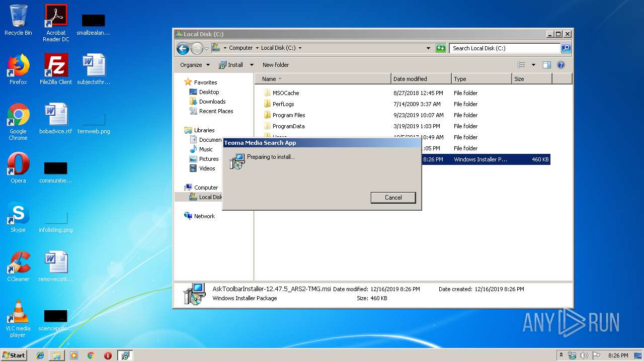
Task: Launch Acrobat Reader DC from the desktop
Action: [56, 23]
